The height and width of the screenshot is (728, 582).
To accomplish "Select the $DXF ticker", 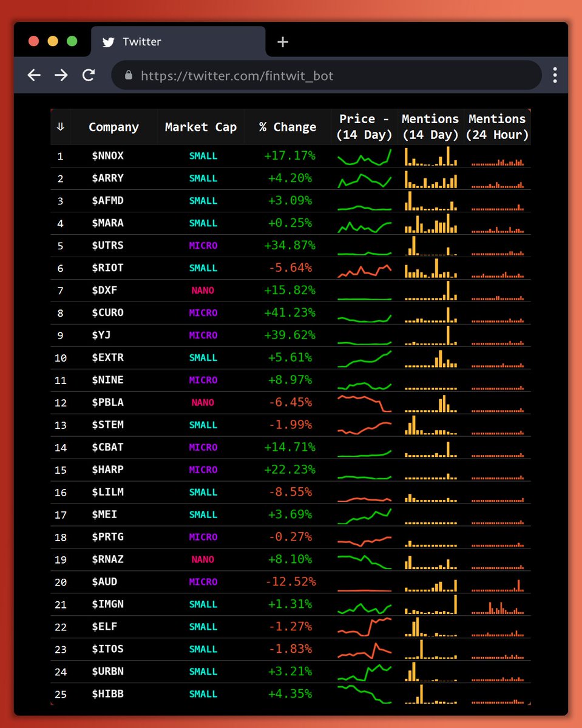I will (104, 291).
